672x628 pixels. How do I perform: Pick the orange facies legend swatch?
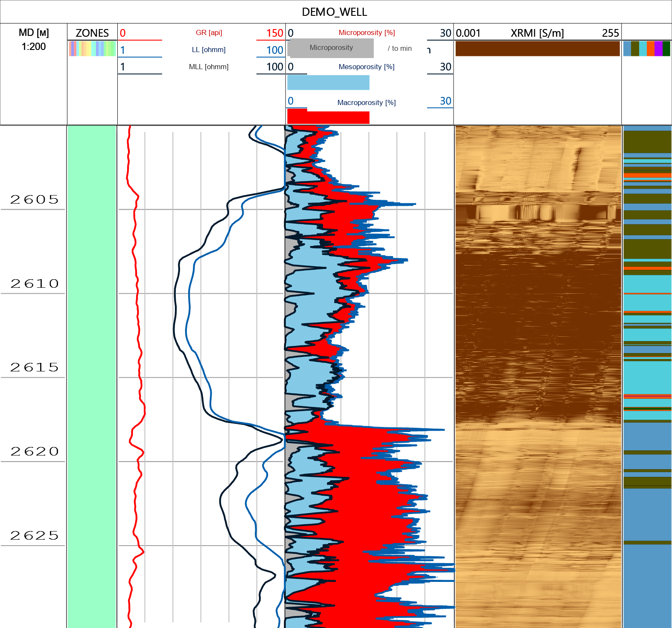651,49
